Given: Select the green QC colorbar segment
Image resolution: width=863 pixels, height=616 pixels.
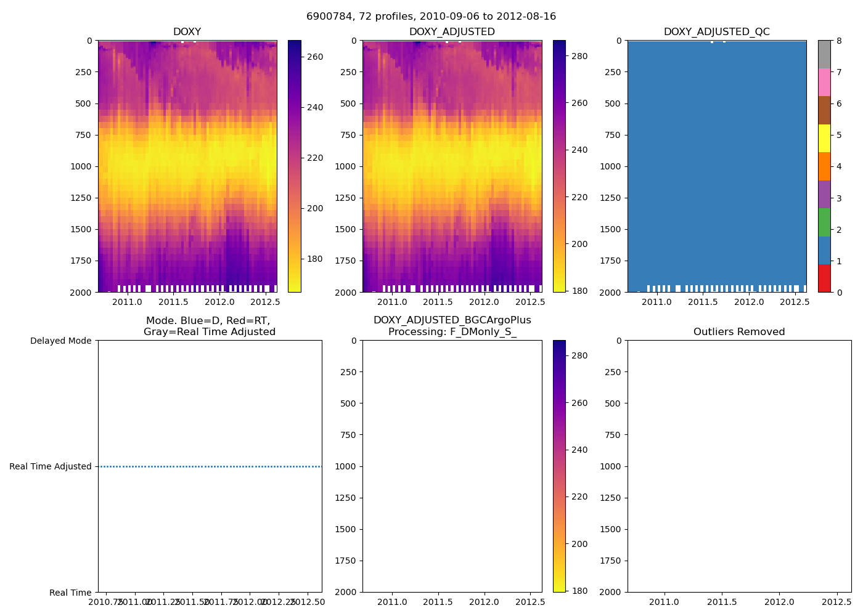Looking at the screenshot, I should pyautogui.click(x=824, y=222).
